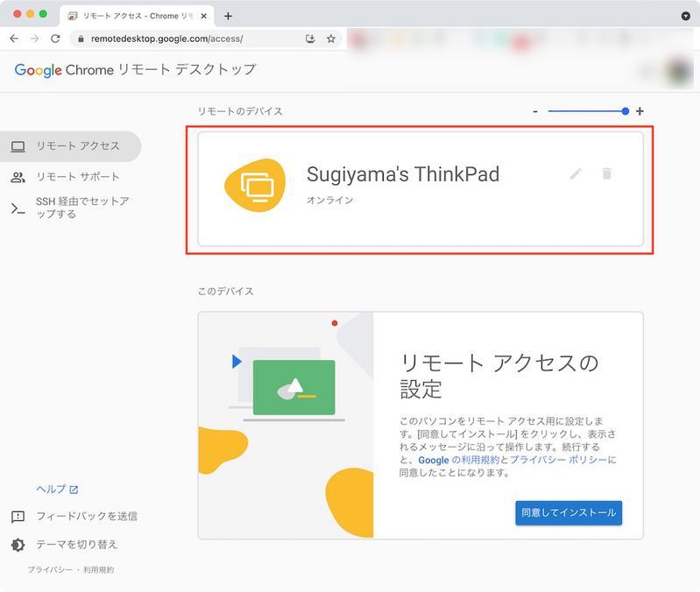Click the このデバイス section label
The width and height of the screenshot is (700, 592).
click(x=226, y=292)
